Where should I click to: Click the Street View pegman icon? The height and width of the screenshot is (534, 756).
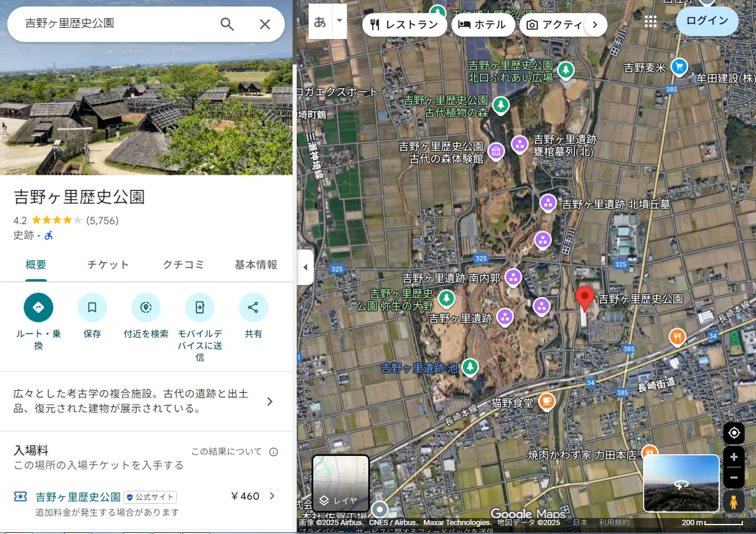733,502
